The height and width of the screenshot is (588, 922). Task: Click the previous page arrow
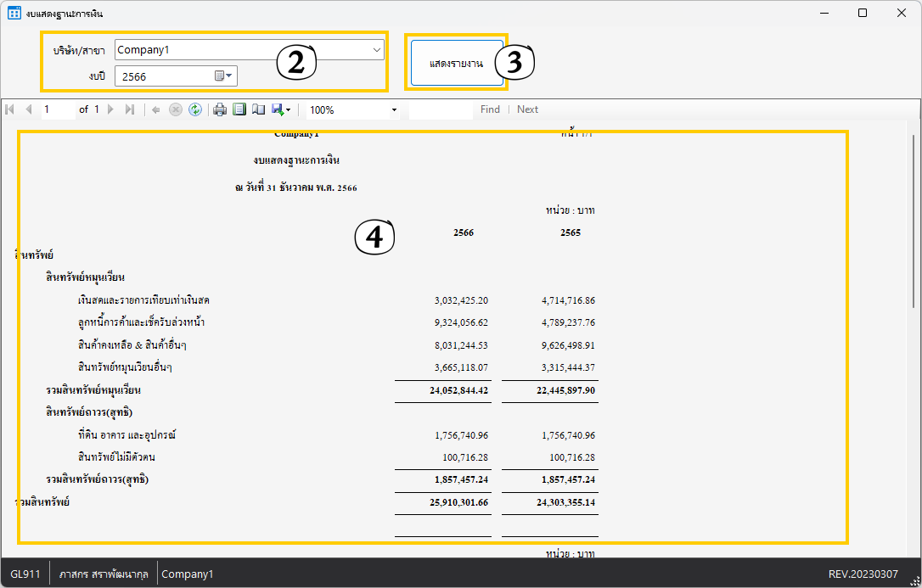click(x=28, y=109)
